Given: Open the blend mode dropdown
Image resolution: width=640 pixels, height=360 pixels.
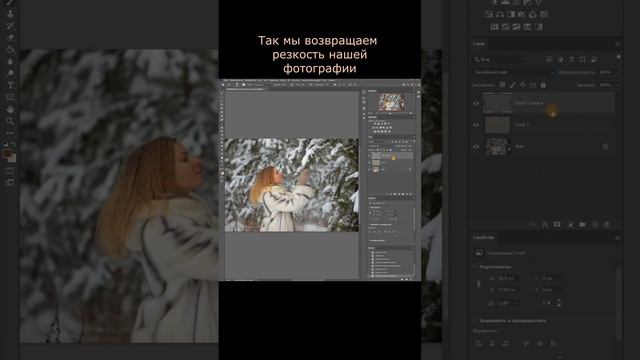Looking at the screenshot, I should (x=513, y=72).
